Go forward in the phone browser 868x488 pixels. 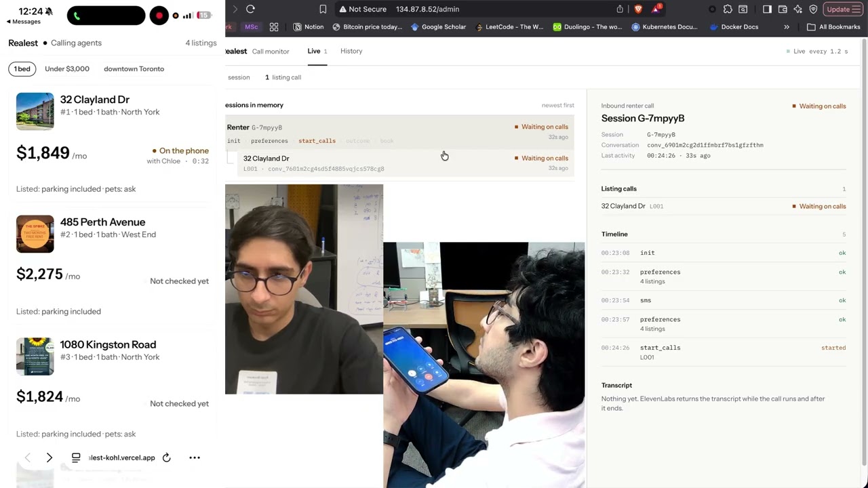(x=50, y=457)
